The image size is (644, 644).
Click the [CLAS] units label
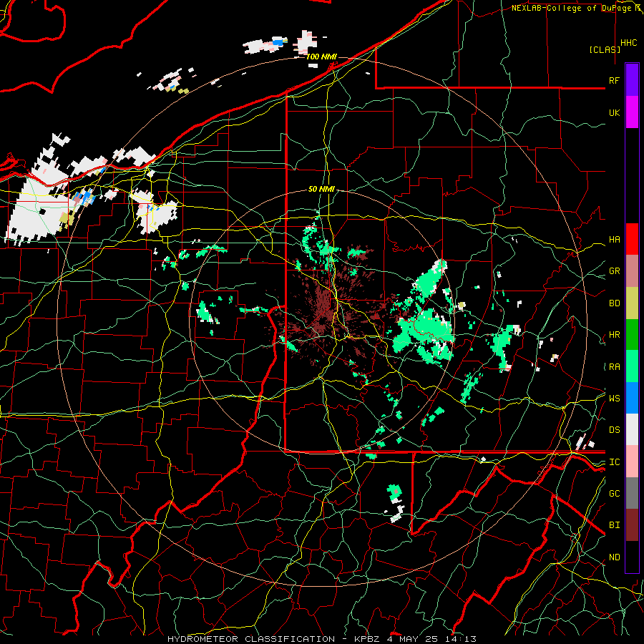pyautogui.click(x=605, y=49)
